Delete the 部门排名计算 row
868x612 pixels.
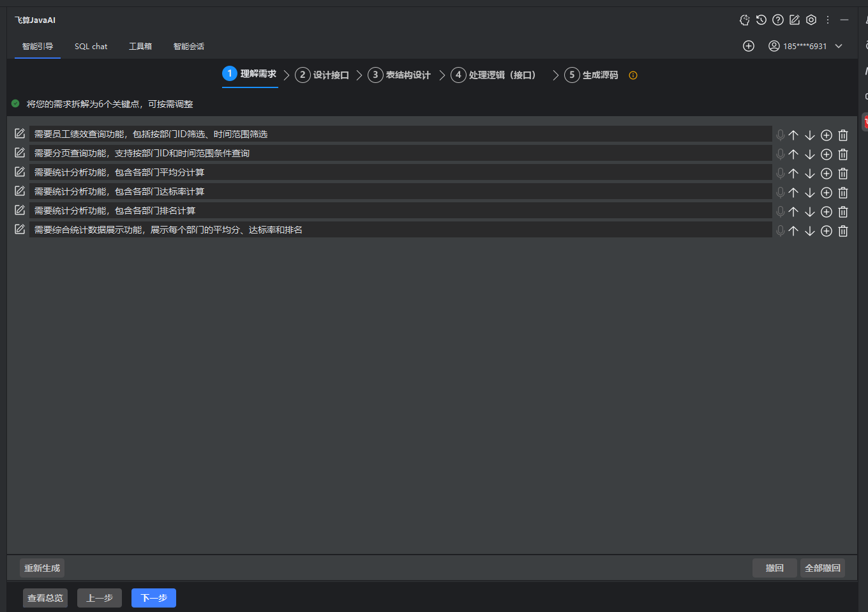843,212
